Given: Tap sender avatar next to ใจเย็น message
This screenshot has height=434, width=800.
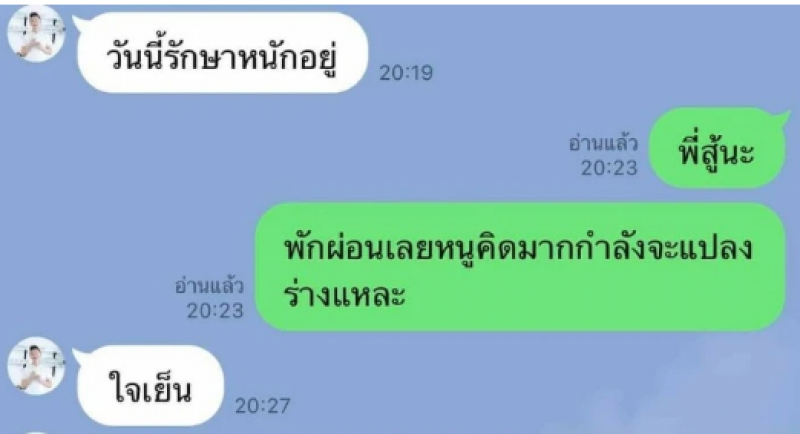Looking at the screenshot, I should (x=36, y=365).
